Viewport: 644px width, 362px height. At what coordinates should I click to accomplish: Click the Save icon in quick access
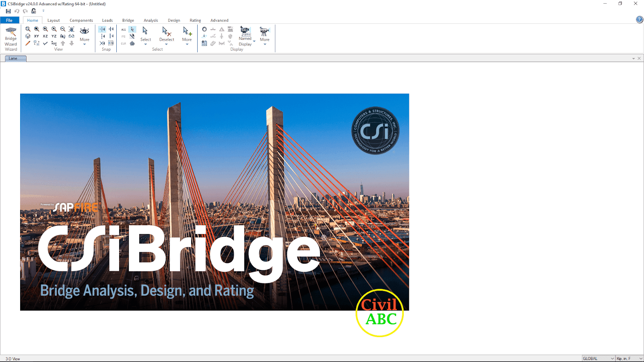[8, 11]
